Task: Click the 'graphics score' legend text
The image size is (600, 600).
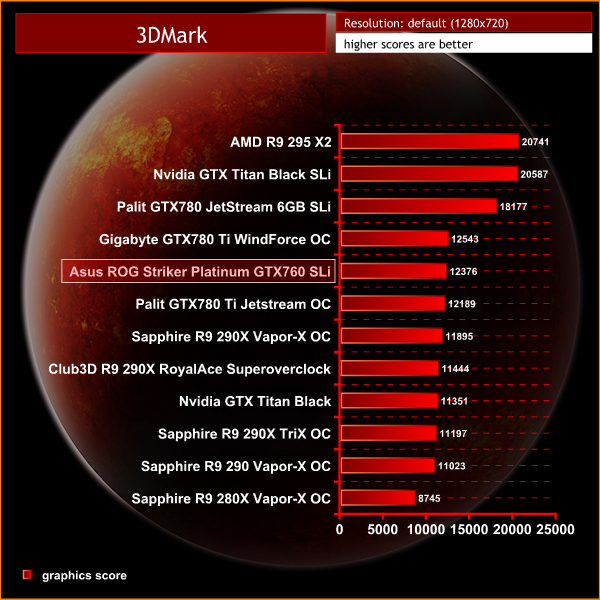Action: click(84, 576)
